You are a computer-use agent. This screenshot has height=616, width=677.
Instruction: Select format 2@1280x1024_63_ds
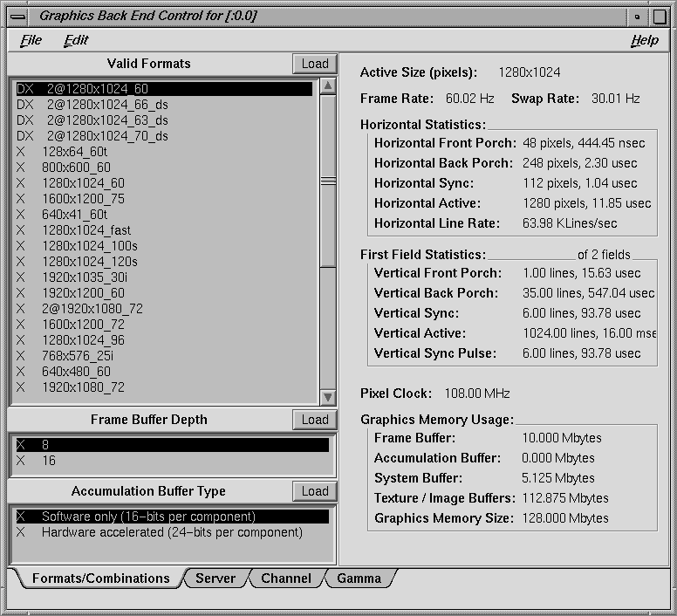164,120
